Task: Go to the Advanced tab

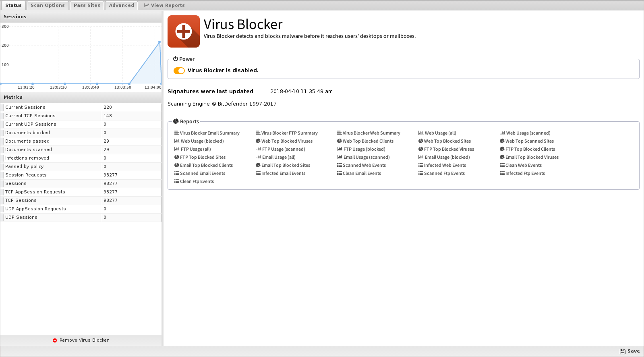Action: click(x=121, y=5)
